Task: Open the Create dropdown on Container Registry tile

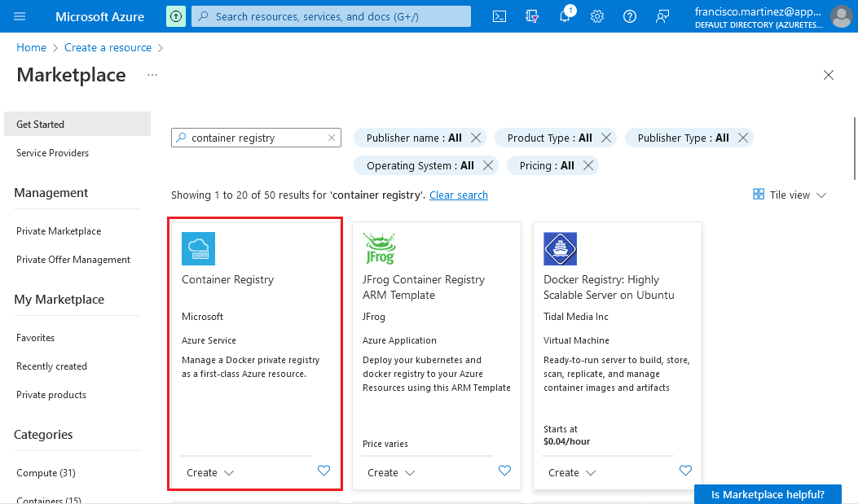Action: point(210,472)
